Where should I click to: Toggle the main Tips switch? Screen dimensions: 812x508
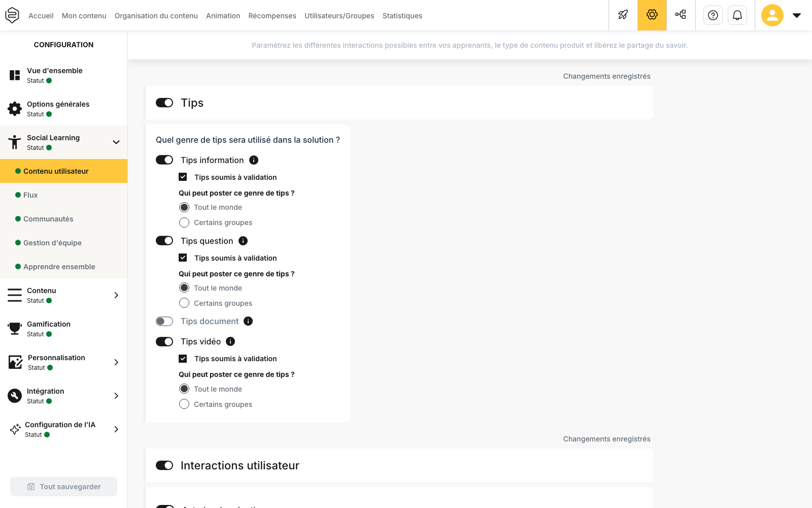coord(164,103)
